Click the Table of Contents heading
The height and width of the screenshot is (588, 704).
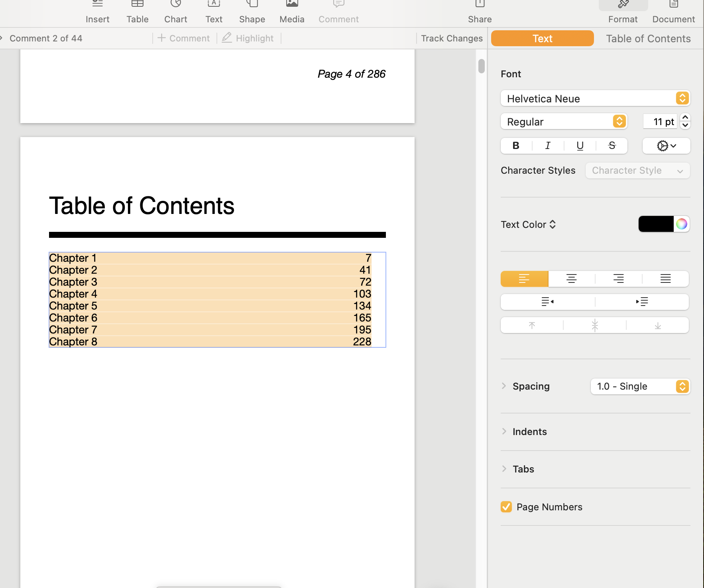142,206
